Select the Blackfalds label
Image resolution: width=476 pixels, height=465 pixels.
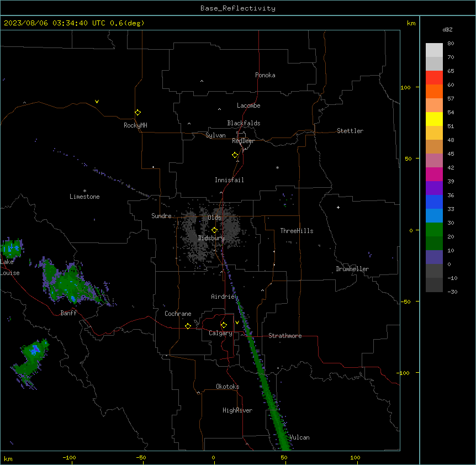[244, 123]
